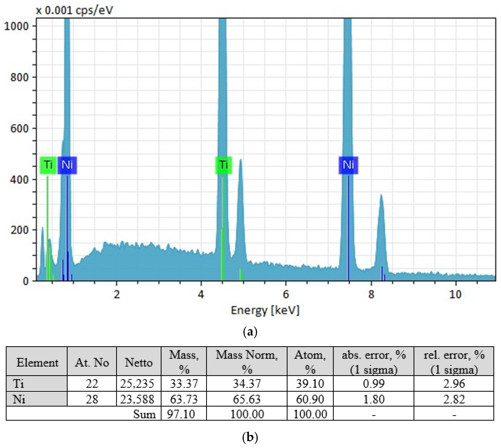Click the Netto column header
Screen dimensions: 501x448
(138, 363)
